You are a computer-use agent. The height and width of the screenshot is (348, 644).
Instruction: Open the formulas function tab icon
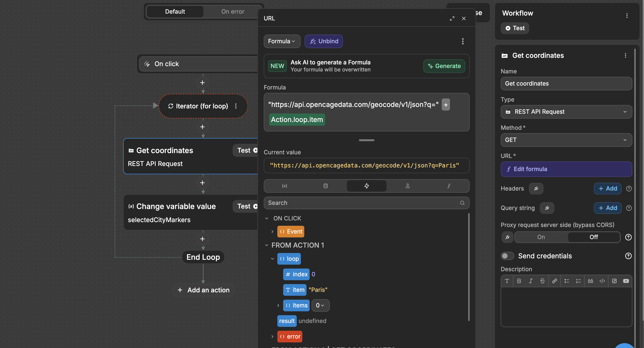tap(449, 186)
